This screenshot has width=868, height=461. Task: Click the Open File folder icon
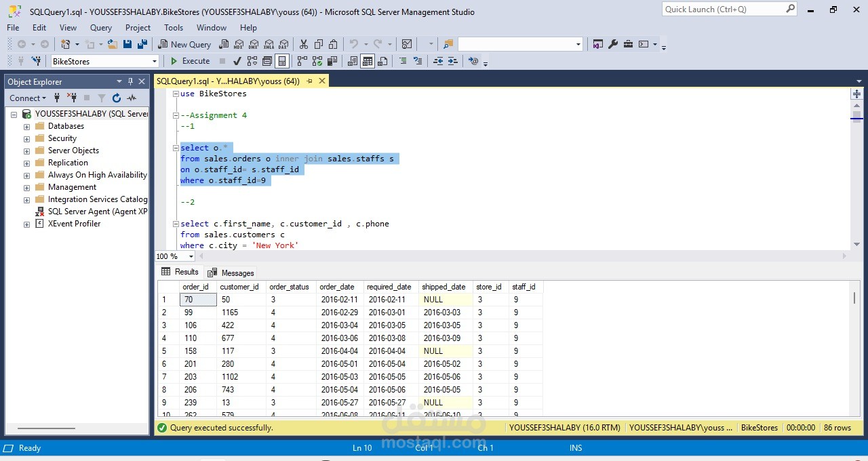click(113, 44)
